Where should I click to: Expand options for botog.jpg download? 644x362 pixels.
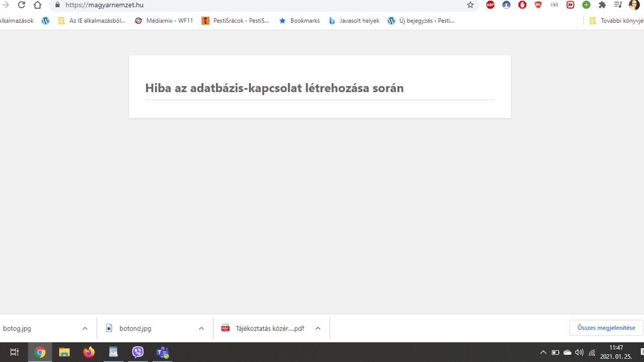(85, 329)
